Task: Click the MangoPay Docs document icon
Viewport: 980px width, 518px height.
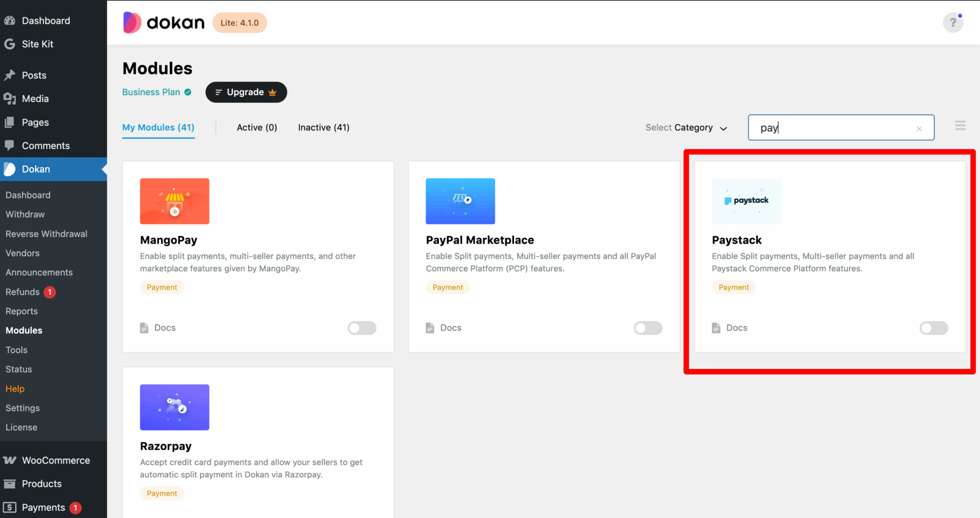Action: tap(144, 328)
